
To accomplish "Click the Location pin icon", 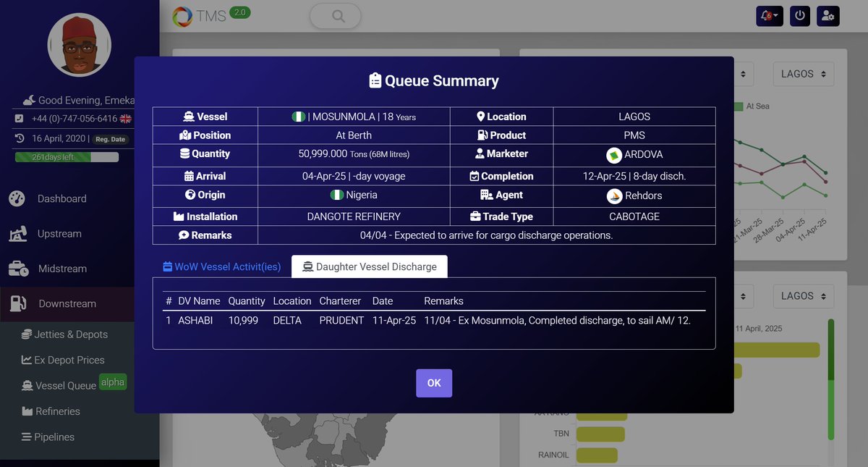I will point(480,117).
